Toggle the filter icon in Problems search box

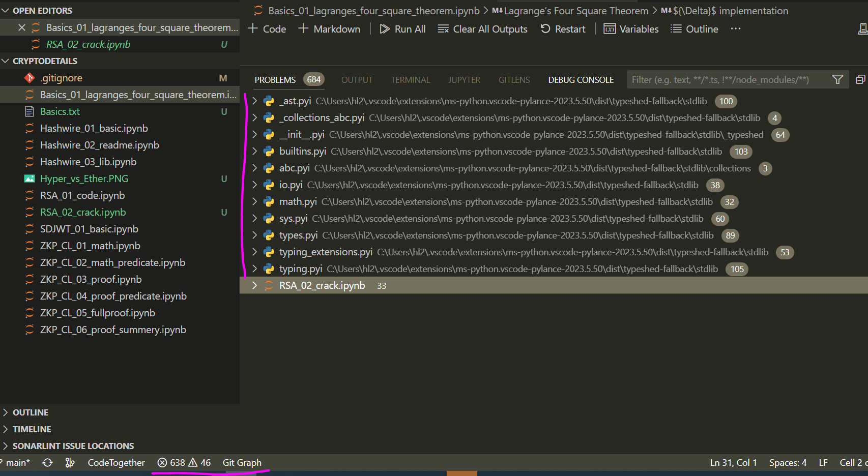(837, 79)
